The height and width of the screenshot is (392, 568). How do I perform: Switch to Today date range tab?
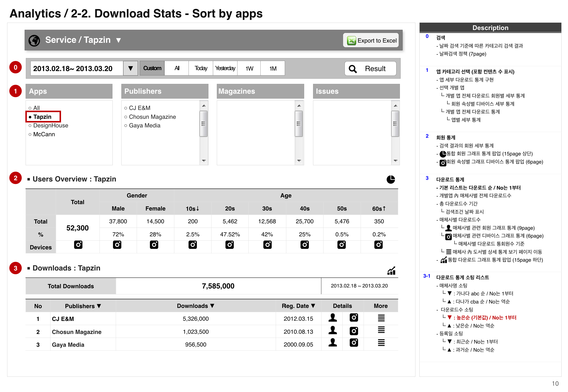(201, 68)
